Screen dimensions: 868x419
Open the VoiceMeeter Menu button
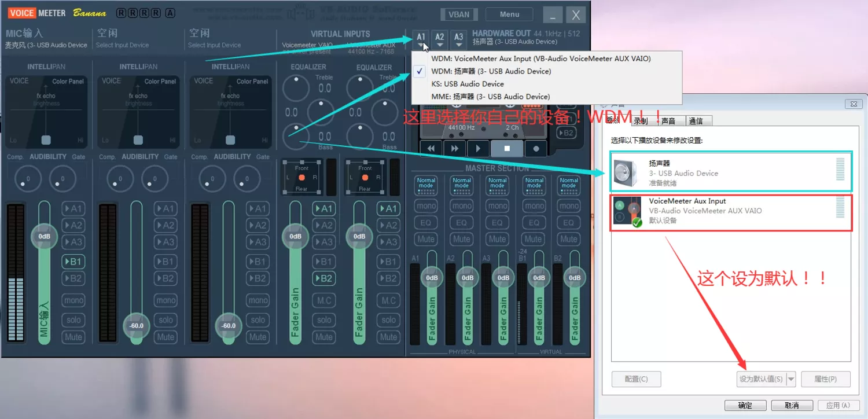coord(509,14)
